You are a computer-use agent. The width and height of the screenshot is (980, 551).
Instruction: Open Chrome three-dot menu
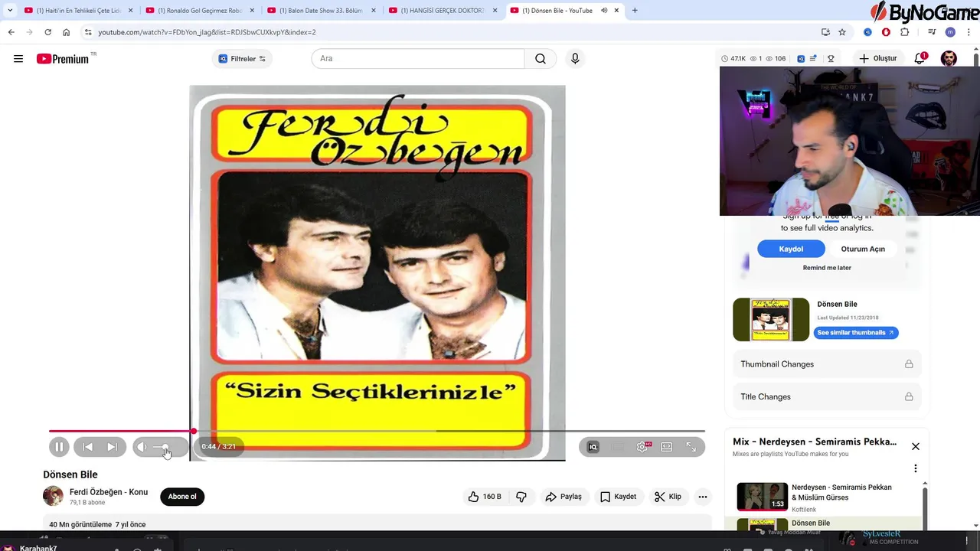click(969, 32)
